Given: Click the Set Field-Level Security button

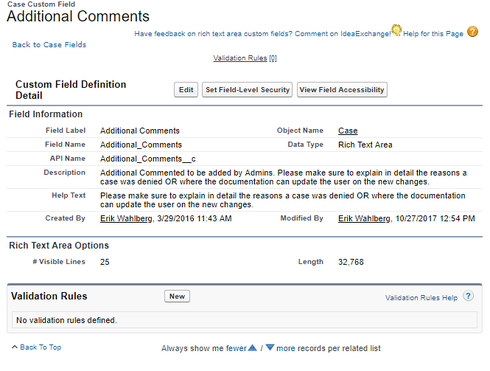Looking at the screenshot, I should pyautogui.click(x=247, y=90).
